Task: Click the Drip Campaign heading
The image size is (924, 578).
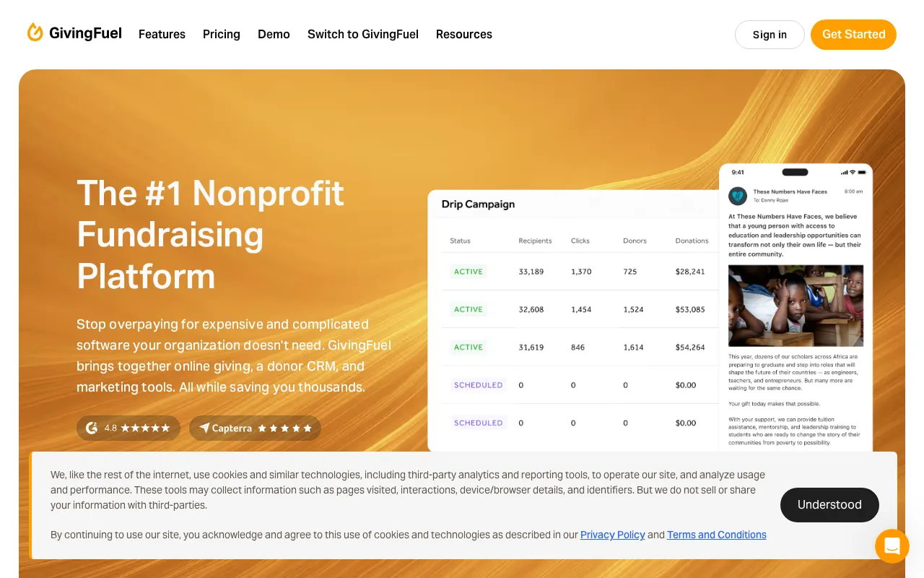Action: point(478,204)
